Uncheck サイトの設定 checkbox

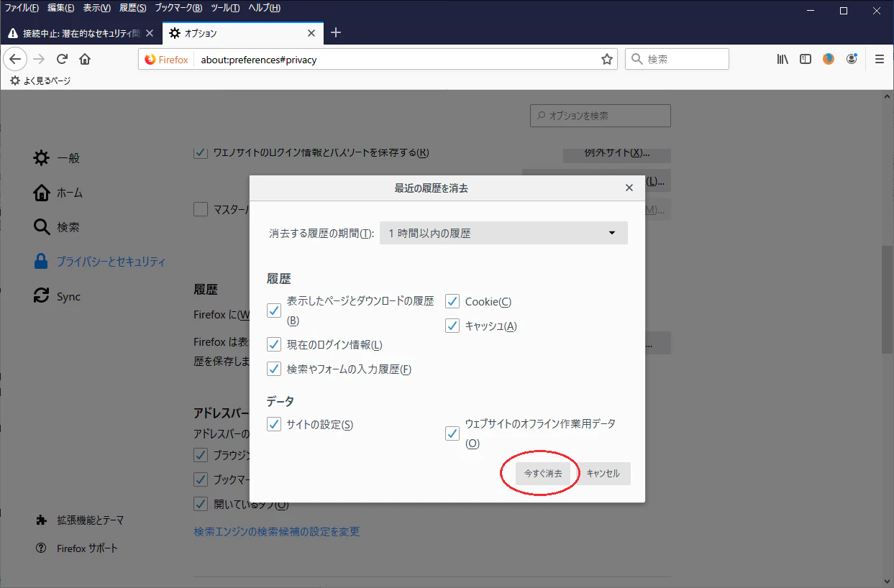273,424
